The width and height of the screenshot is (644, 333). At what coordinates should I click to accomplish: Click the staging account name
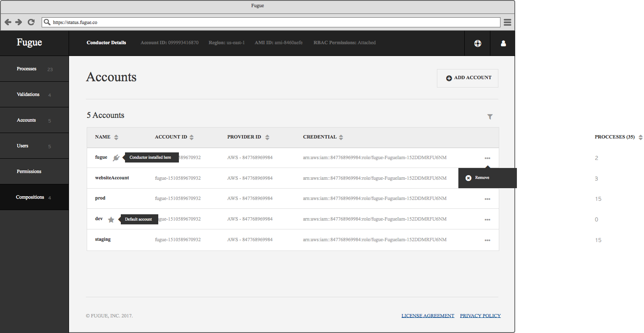point(103,239)
